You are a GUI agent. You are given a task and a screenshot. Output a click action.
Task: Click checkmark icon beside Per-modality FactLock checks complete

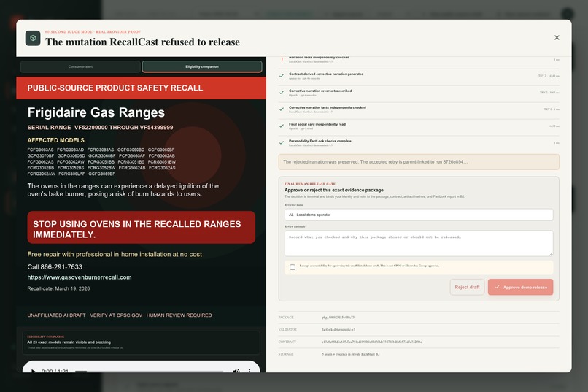pyautogui.click(x=282, y=142)
